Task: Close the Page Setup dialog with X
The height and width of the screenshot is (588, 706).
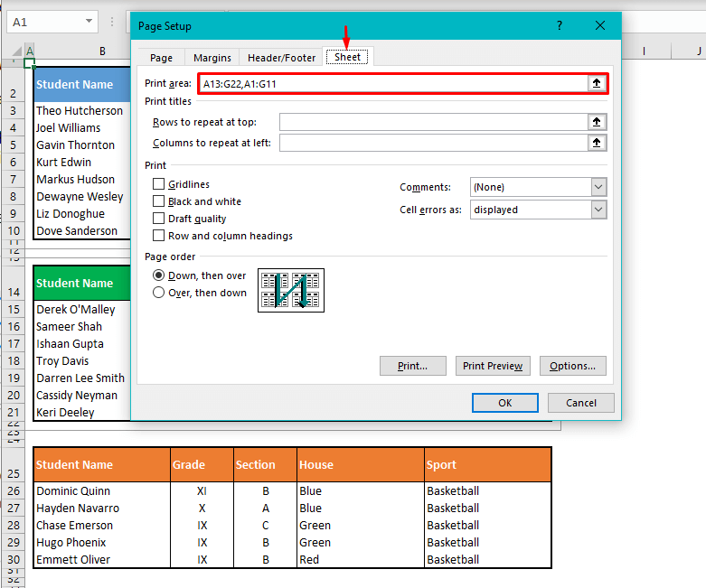Action: click(x=600, y=25)
